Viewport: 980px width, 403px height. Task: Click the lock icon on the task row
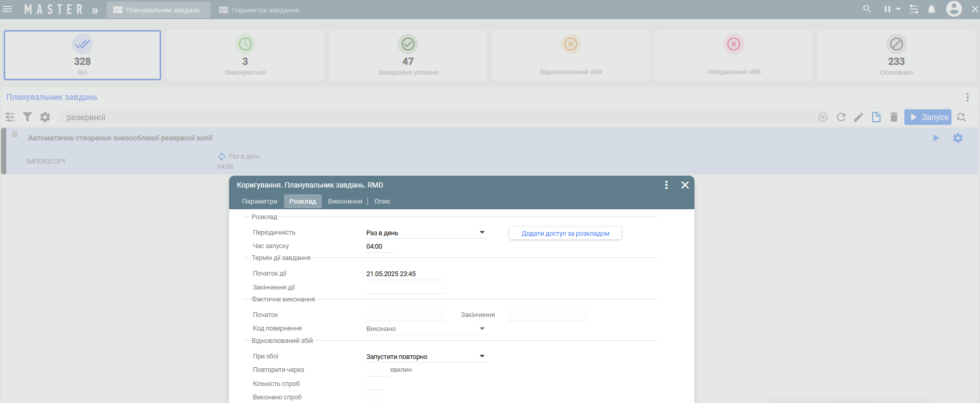point(15,134)
